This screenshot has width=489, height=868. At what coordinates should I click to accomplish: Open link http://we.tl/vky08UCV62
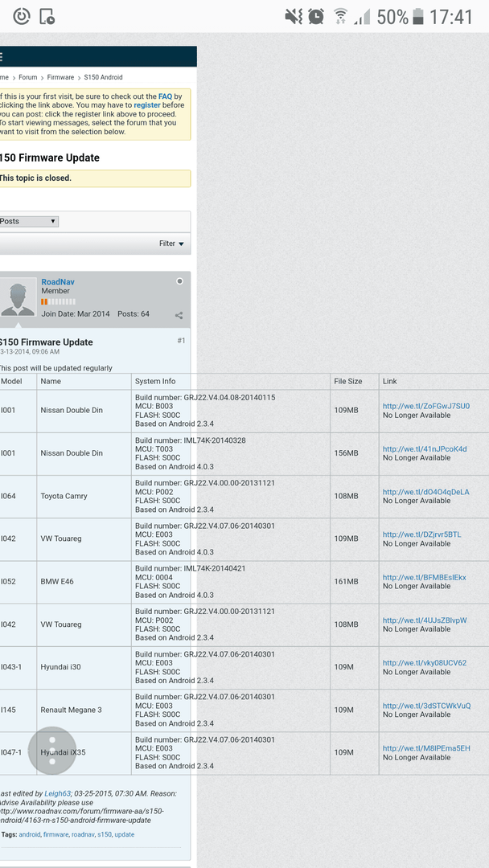point(425,663)
